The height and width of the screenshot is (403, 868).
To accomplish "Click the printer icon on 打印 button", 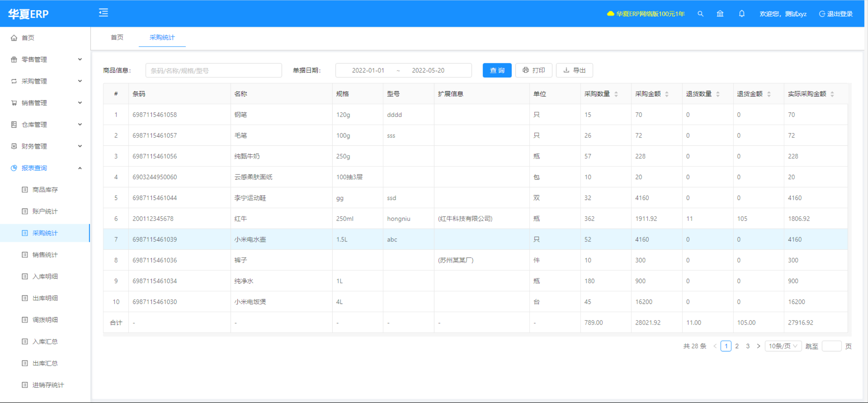I will tap(526, 70).
